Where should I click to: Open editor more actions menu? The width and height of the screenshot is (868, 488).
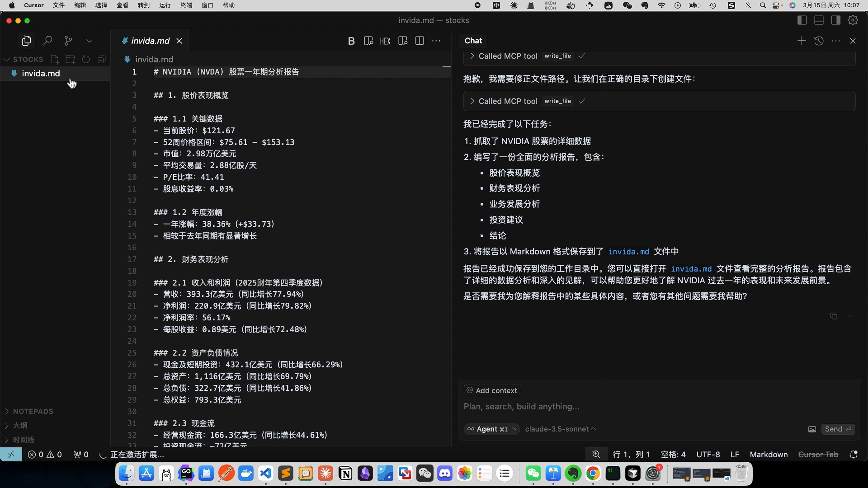click(x=436, y=41)
